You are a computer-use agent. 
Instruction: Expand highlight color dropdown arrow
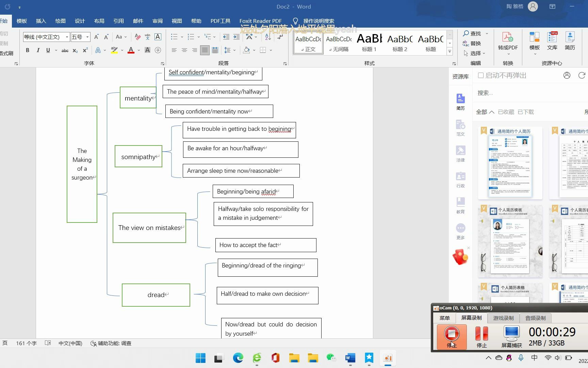coord(122,50)
